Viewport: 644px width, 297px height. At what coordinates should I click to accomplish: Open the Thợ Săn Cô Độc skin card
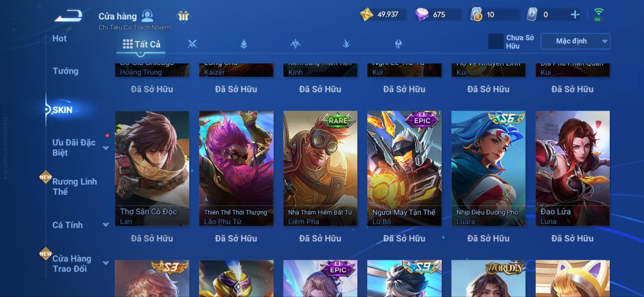[152, 168]
